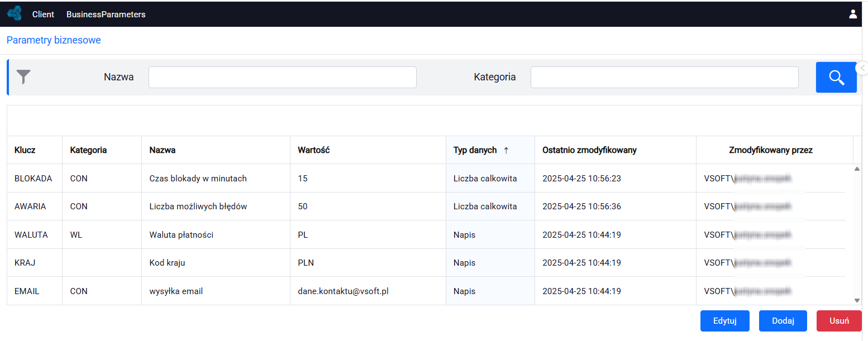Sort by Klucz column header
Screen dimensions: 868x341
25,150
